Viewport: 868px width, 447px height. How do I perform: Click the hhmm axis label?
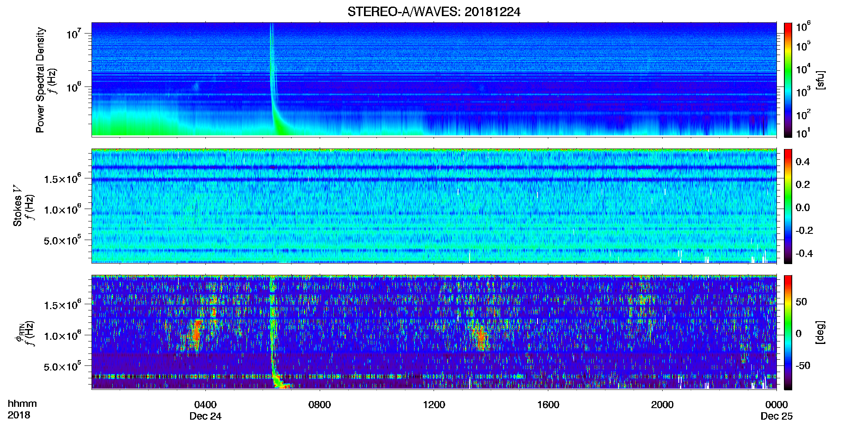[x=22, y=404]
